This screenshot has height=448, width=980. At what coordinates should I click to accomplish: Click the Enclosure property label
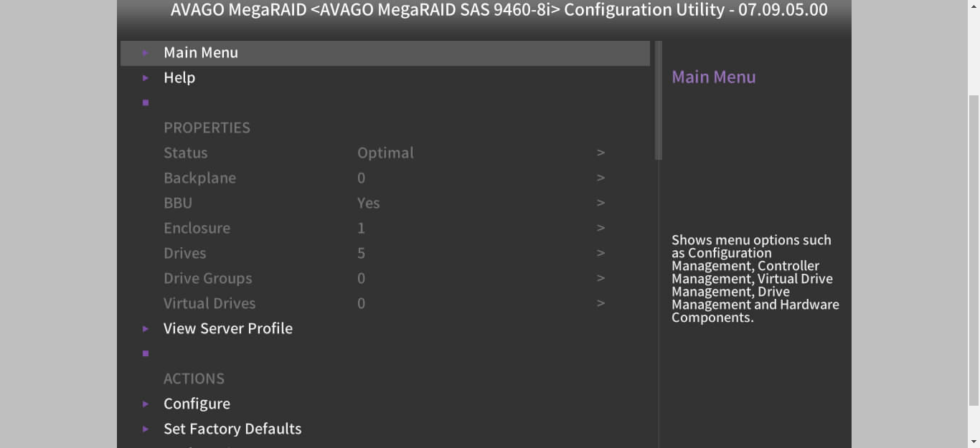pyautogui.click(x=197, y=228)
